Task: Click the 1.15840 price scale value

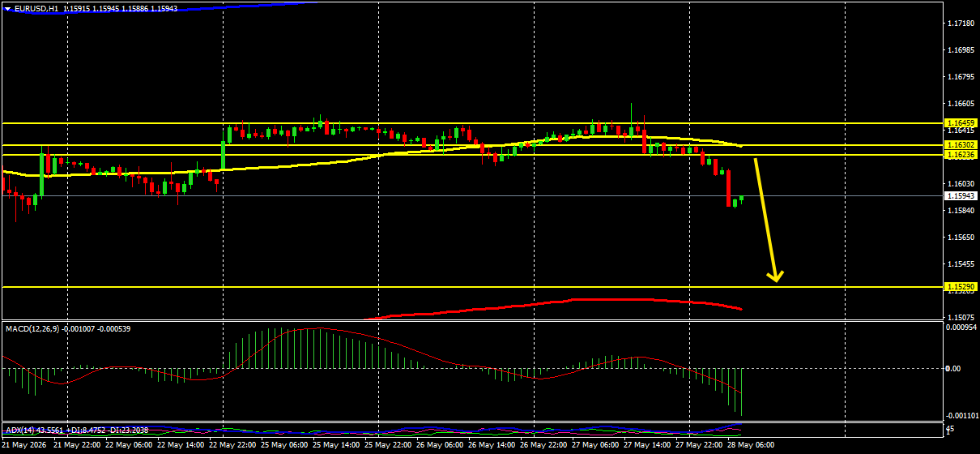Action: pyautogui.click(x=961, y=211)
